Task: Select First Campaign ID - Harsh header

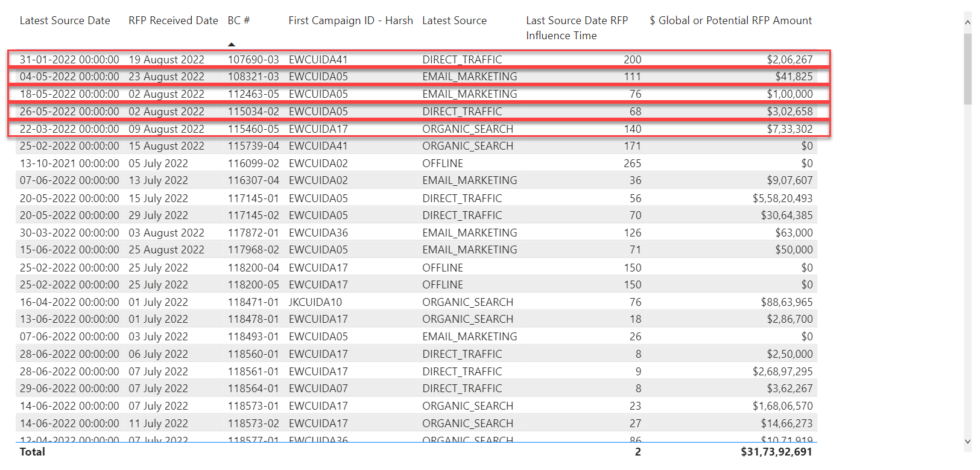Action: click(x=350, y=21)
